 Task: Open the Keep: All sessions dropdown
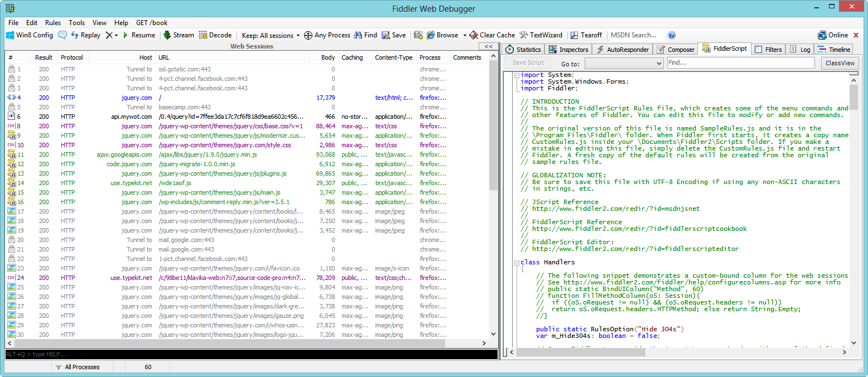point(271,35)
